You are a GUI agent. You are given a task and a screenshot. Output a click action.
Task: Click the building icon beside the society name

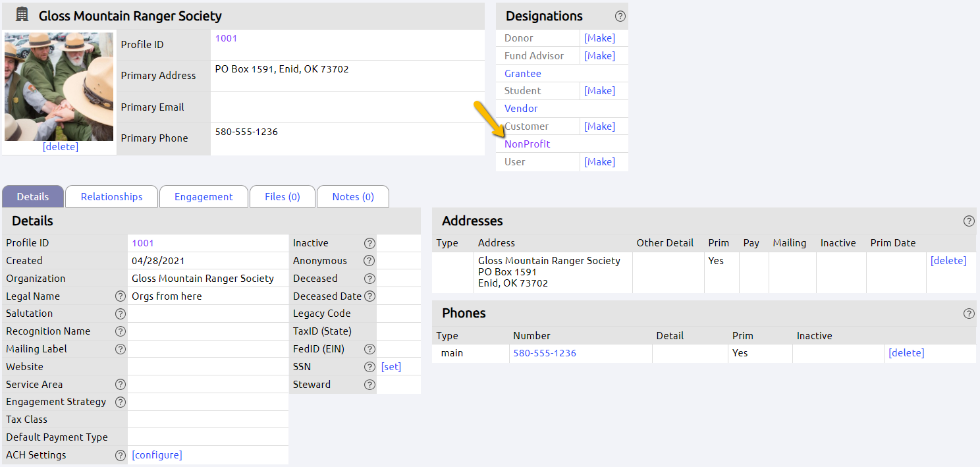point(21,13)
